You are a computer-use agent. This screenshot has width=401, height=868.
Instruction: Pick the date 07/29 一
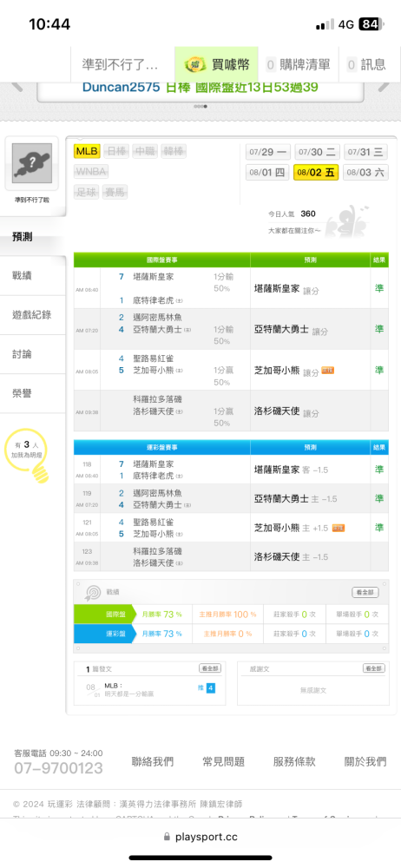click(x=267, y=152)
